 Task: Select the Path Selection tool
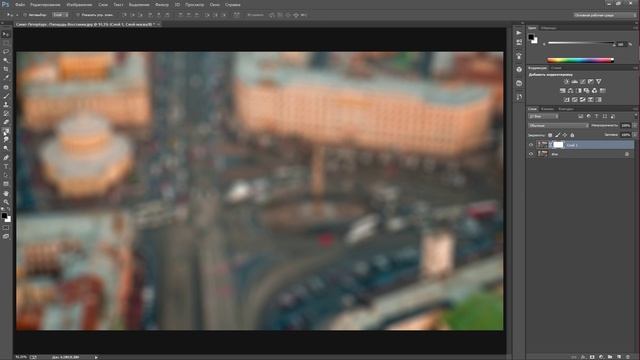click(6, 175)
